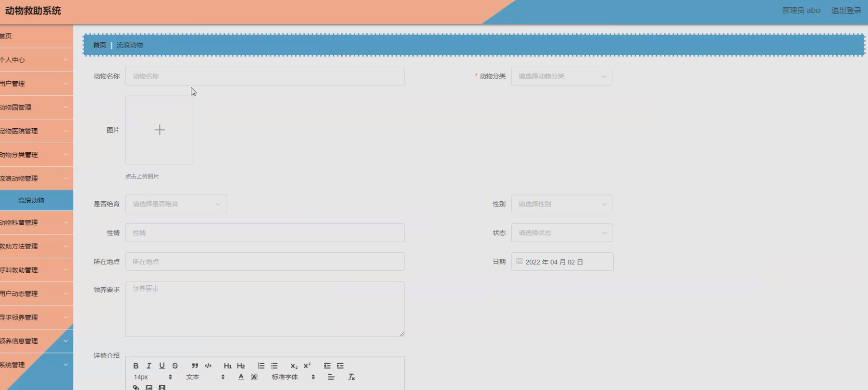Image resolution: width=868 pixels, height=390 pixels.
Task: Go to 首页 in sidebar
Action: (37, 36)
